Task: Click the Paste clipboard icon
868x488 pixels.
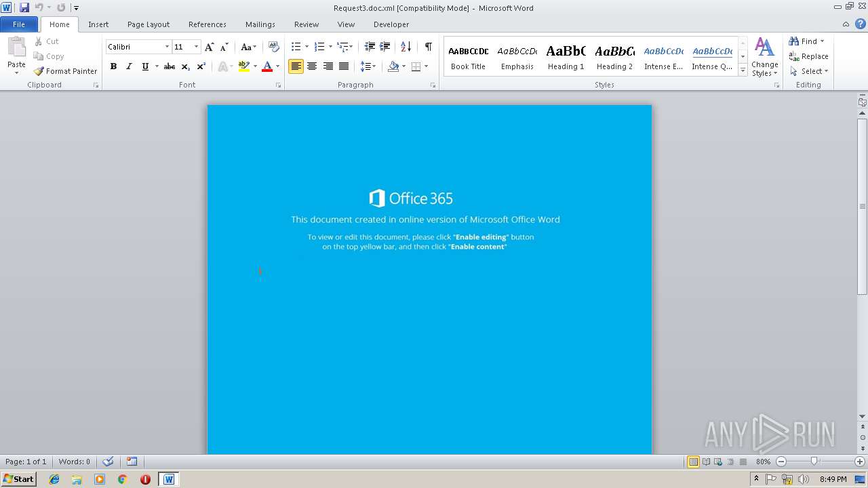Action: [16, 47]
